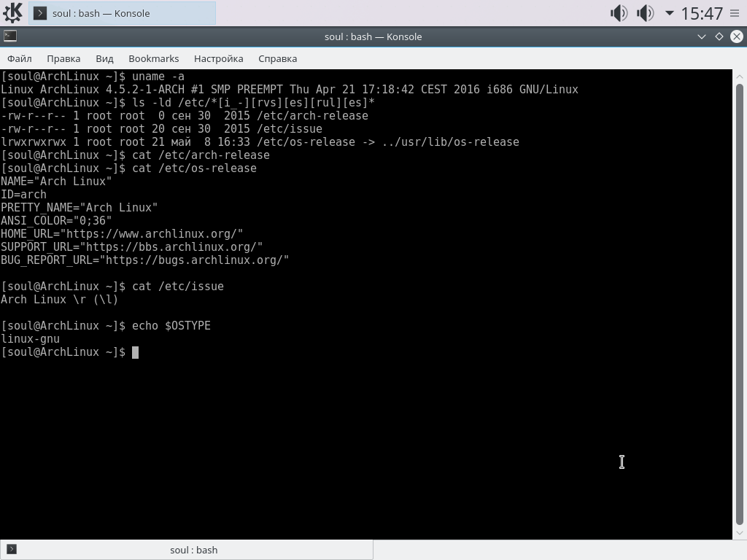This screenshot has width=747, height=560.
Task: Click kernel version '4.5.2-1-ARCH' text
Action: (x=145, y=90)
